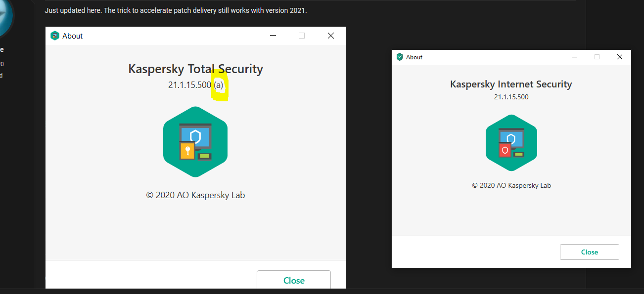Click the Kaspersky Internet Security heading text
The height and width of the screenshot is (294, 644).
coord(511,84)
